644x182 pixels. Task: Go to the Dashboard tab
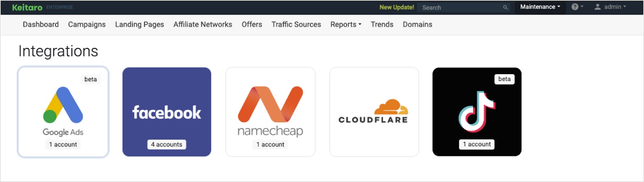pos(41,25)
